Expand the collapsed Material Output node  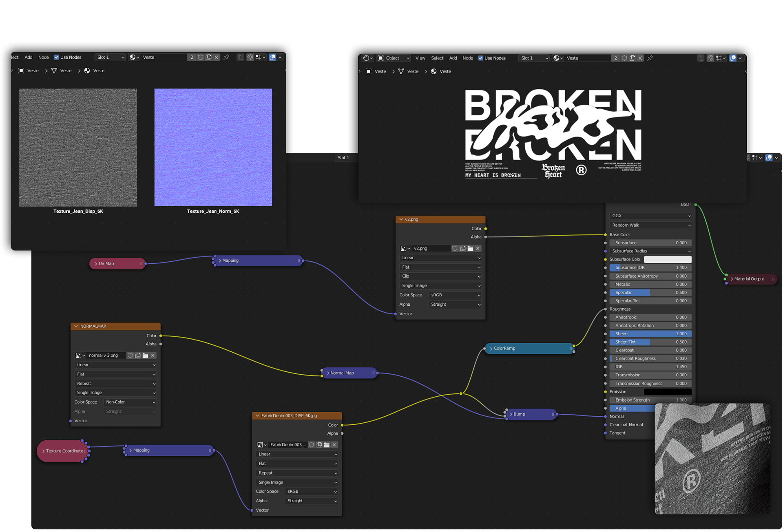[x=732, y=279]
